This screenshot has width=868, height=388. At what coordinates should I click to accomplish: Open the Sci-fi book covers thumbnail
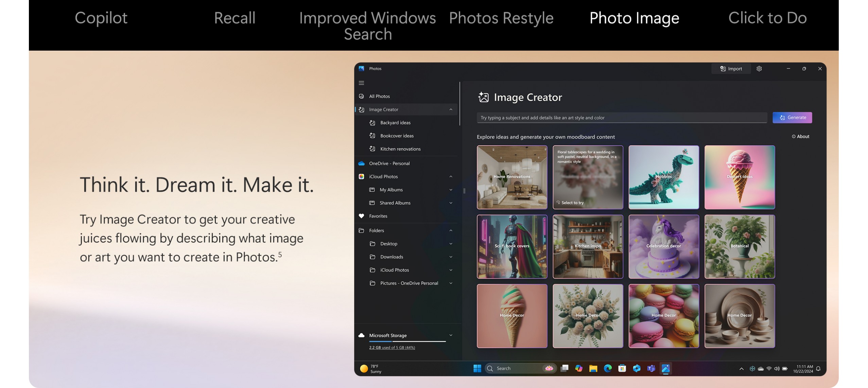click(x=512, y=247)
